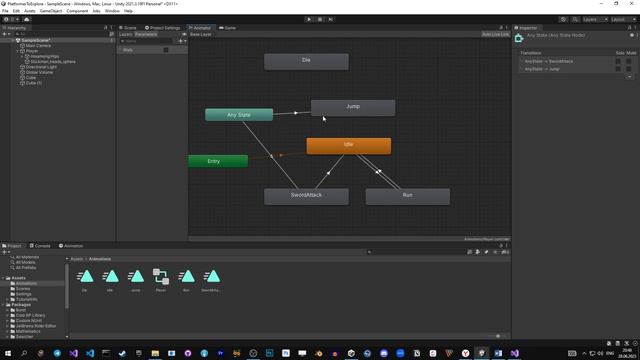Open the Assets menu
This screenshot has height=360, width=640.
30,11
